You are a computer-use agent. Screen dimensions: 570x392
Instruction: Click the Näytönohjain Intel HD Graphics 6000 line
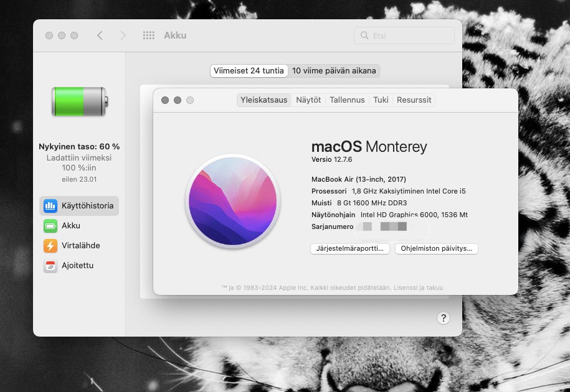pos(389,215)
